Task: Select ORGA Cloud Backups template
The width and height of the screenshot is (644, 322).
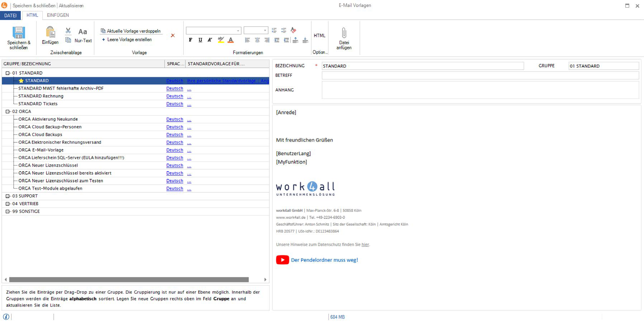Action: click(40, 135)
